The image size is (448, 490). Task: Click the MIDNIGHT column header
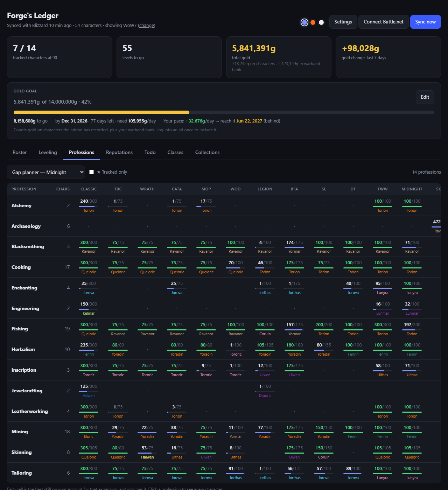[x=412, y=189]
